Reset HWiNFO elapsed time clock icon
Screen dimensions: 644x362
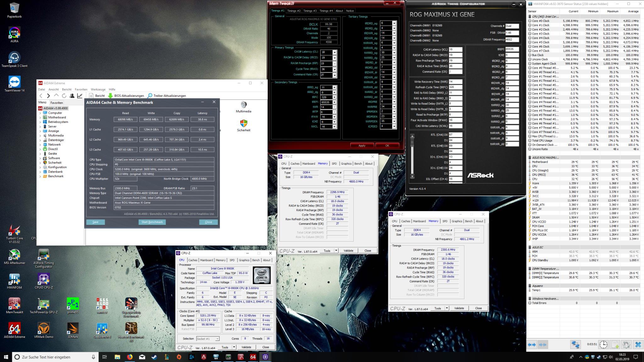point(603,345)
